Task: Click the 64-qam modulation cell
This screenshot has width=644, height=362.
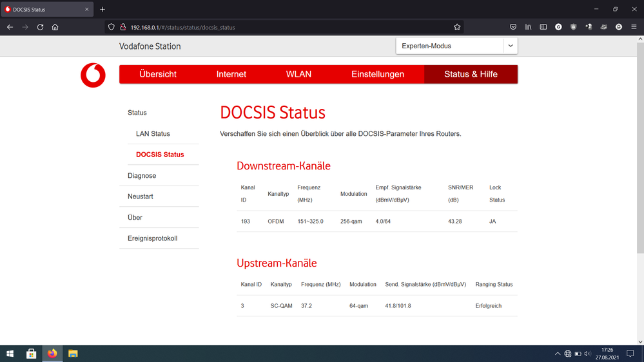Action: click(x=358, y=306)
